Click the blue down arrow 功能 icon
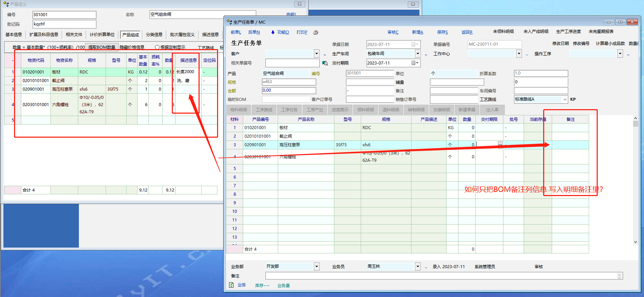The height and width of the screenshot is (297, 644). coord(273,32)
